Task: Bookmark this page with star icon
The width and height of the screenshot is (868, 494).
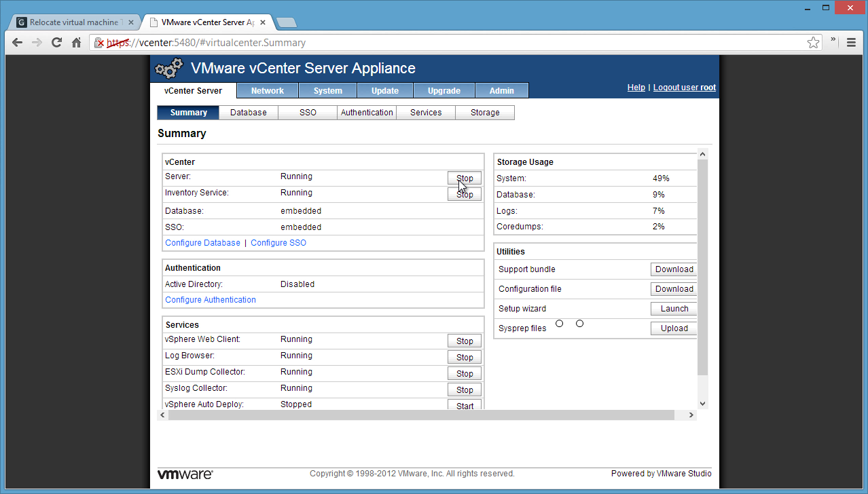Action: (x=813, y=43)
